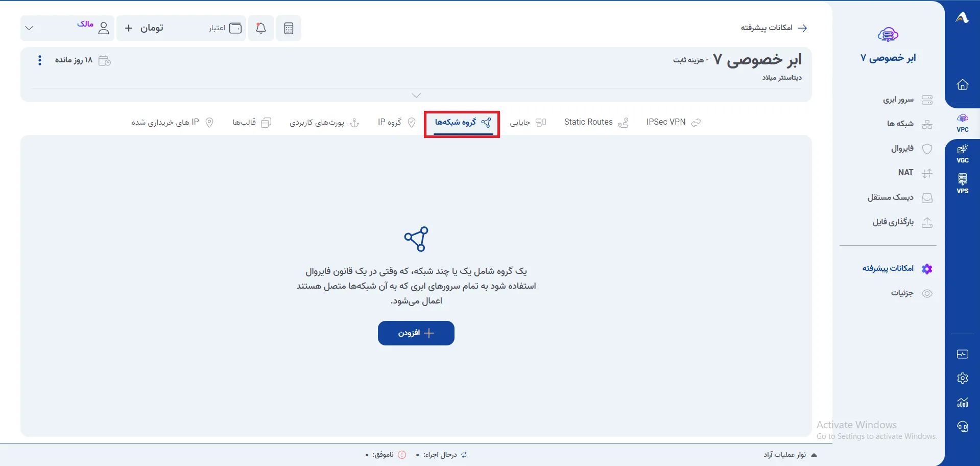
Task: Open دیسک مستقل menu item
Action: (900, 198)
